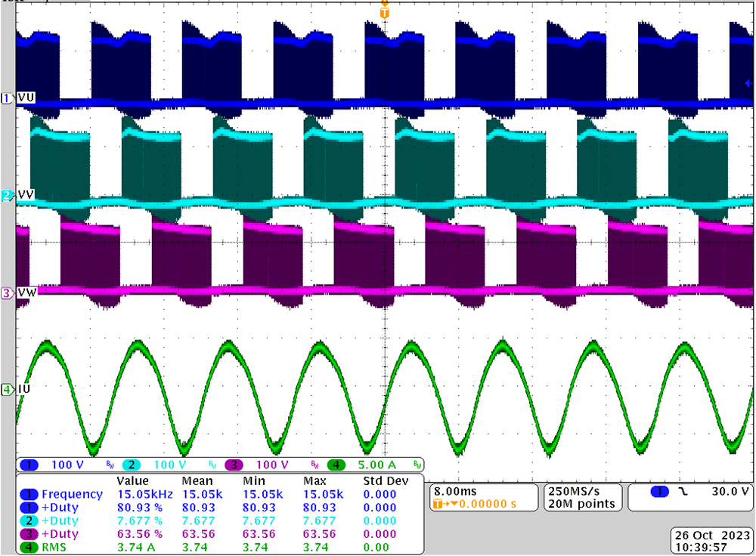Click the channel 1 VU ground marker
The width and height of the screenshot is (756, 556).
click(8, 98)
